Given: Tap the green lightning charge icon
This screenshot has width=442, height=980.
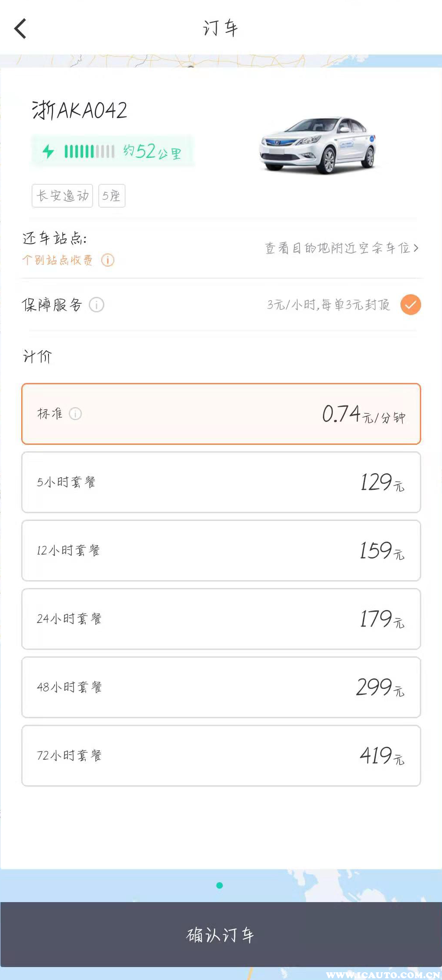Looking at the screenshot, I should point(48,151).
